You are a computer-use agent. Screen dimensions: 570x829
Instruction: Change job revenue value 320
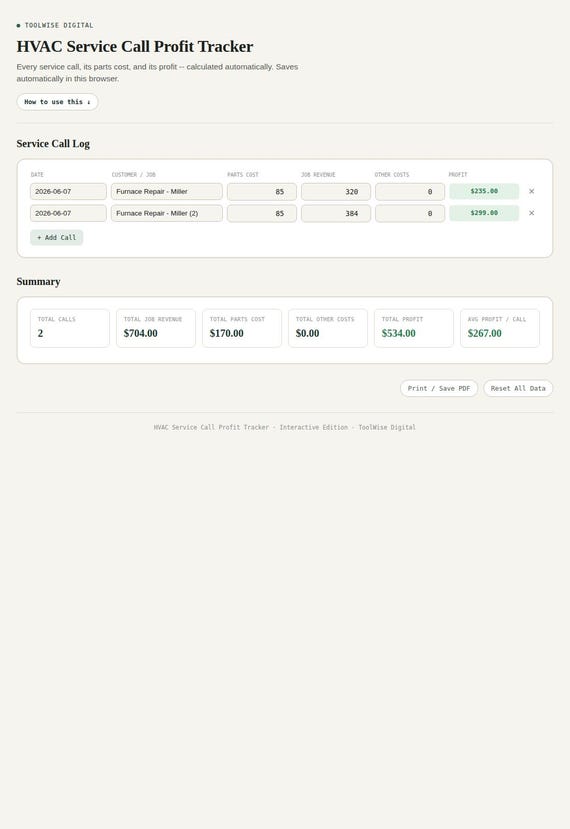click(x=336, y=191)
